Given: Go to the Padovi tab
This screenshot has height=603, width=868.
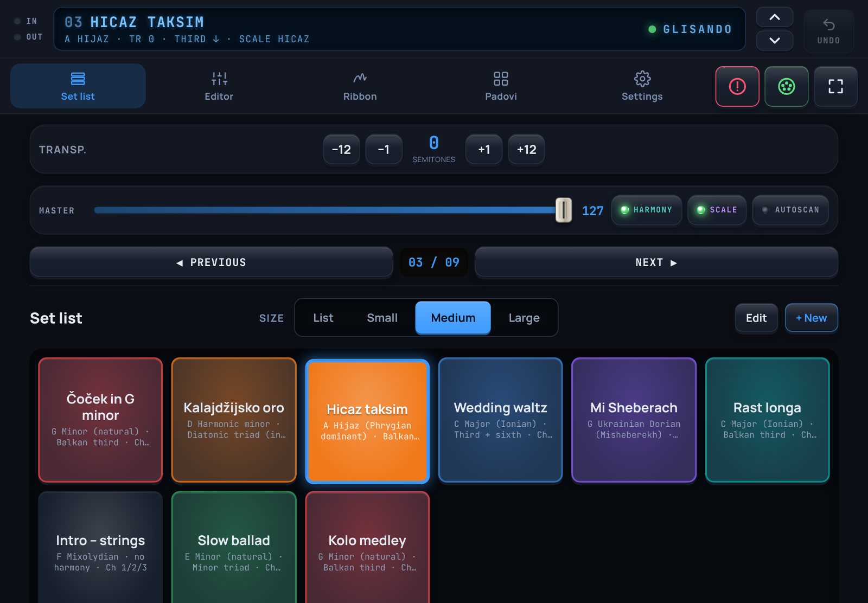Looking at the screenshot, I should pyautogui.click(x=501, y=86).
